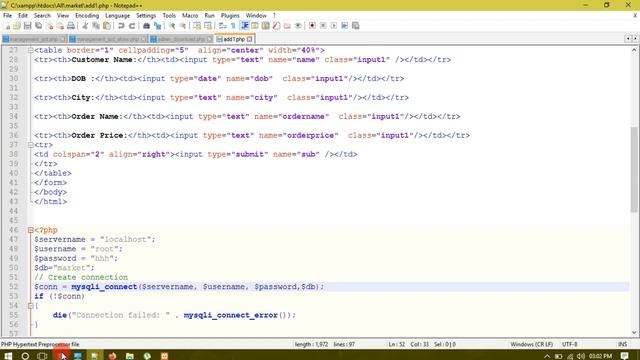Click the Close All toolbar icon

point(60,26)
